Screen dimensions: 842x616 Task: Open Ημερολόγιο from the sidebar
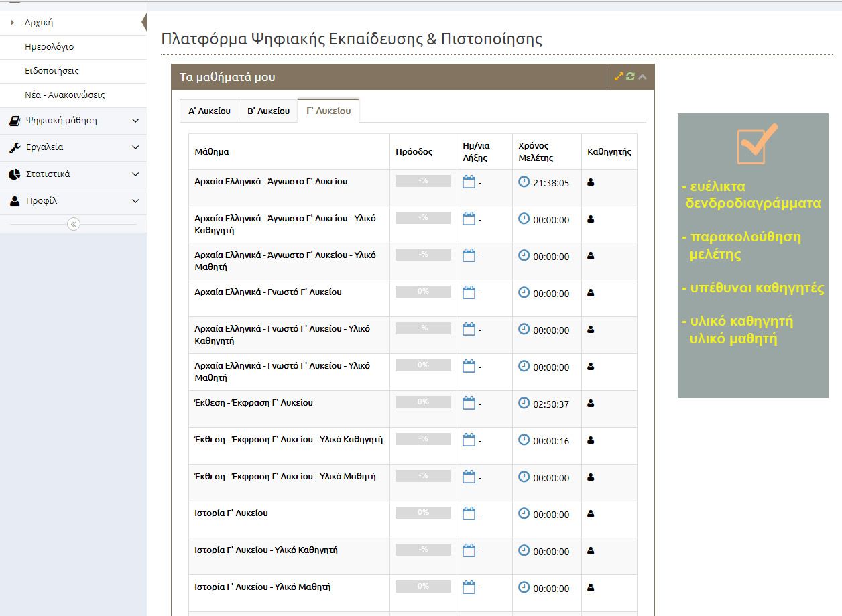(x=49, y=47)
